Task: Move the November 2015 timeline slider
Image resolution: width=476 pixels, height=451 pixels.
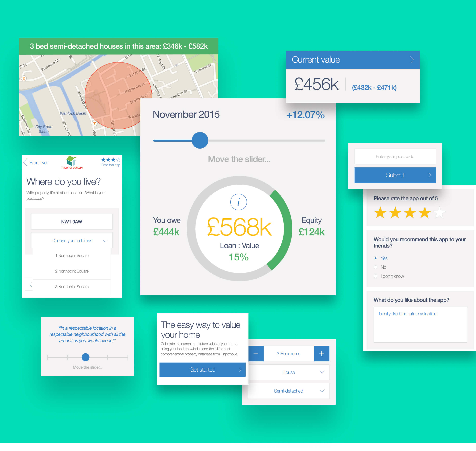Action: tap(200, 139)
